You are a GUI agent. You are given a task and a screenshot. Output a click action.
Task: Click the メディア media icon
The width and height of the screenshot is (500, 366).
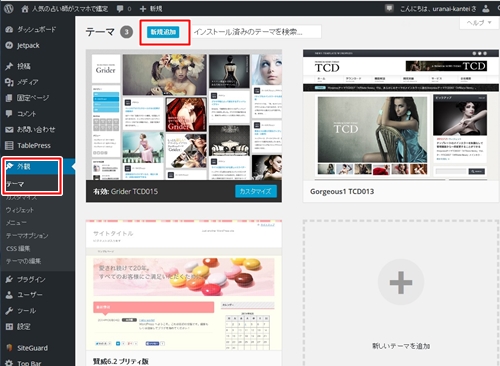click(x=9, y=82)
